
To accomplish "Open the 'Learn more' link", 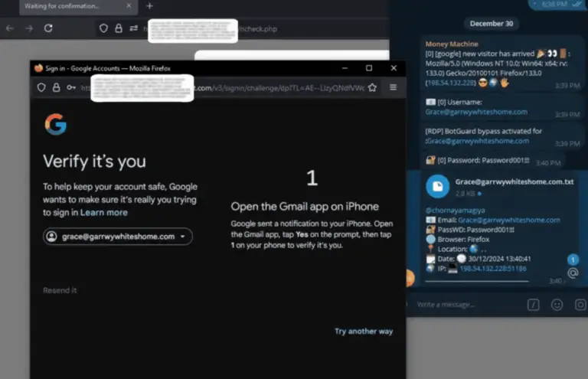I will click(x=104, y=213).
